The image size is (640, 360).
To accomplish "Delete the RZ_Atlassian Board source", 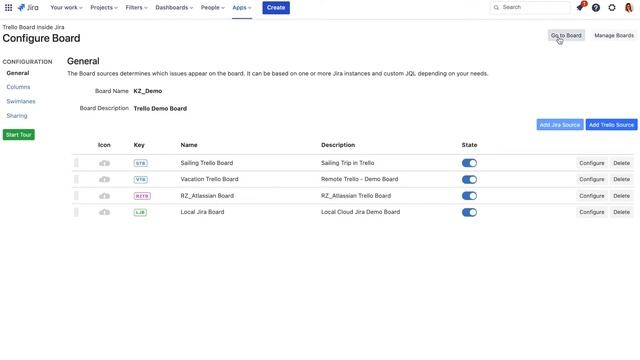I will click(x=622, y=196).
